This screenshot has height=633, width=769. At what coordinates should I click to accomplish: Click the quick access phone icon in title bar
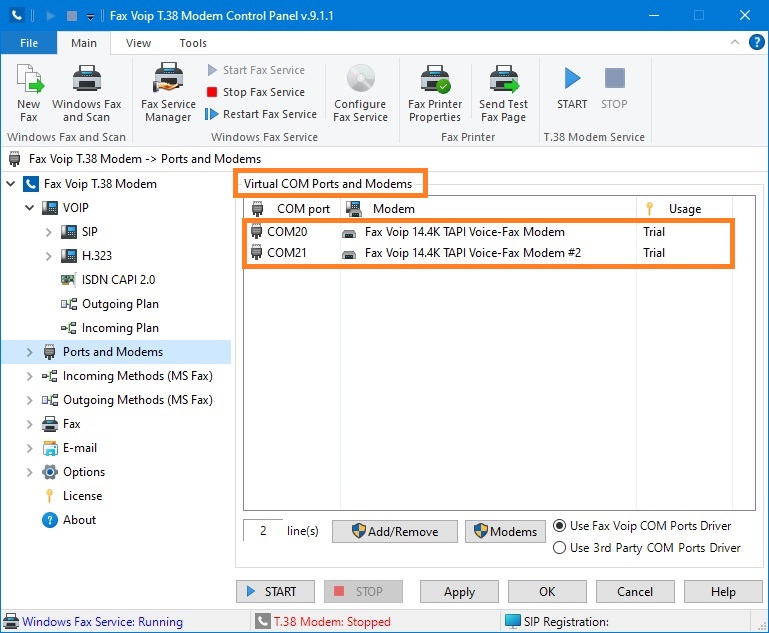[x=17, y=16]
